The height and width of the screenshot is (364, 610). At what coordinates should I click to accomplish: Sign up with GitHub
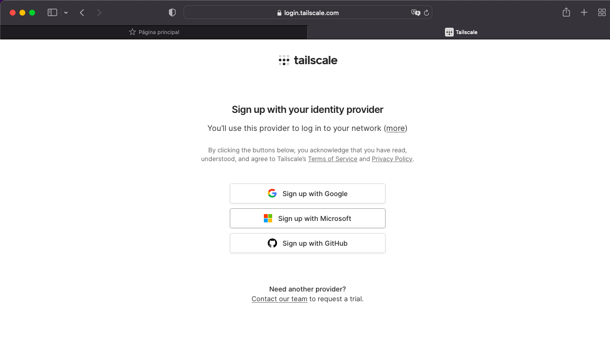[x=308, y=243]
